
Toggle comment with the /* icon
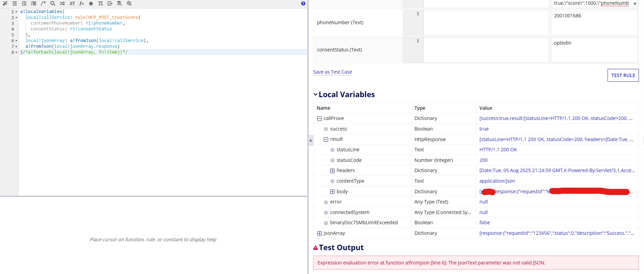43,3
